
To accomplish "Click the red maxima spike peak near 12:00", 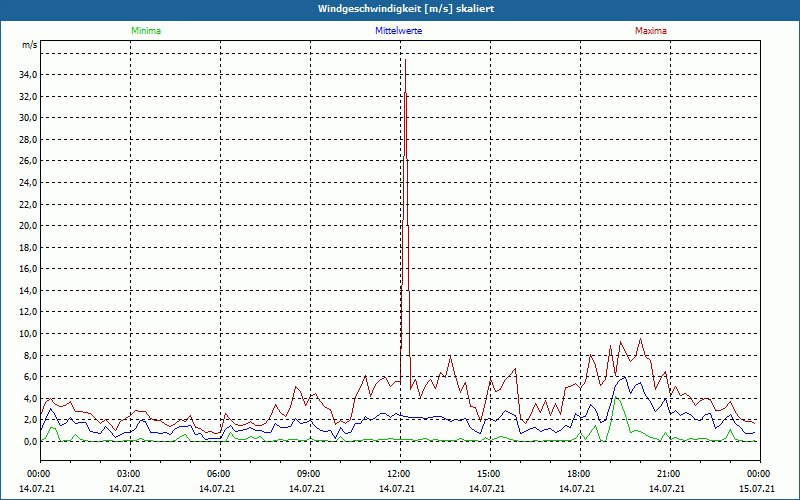I will coord(405,60).
